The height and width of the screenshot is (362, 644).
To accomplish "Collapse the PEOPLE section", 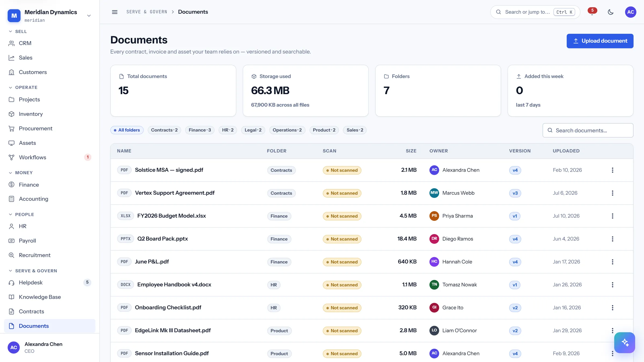I will coord(21,215).
